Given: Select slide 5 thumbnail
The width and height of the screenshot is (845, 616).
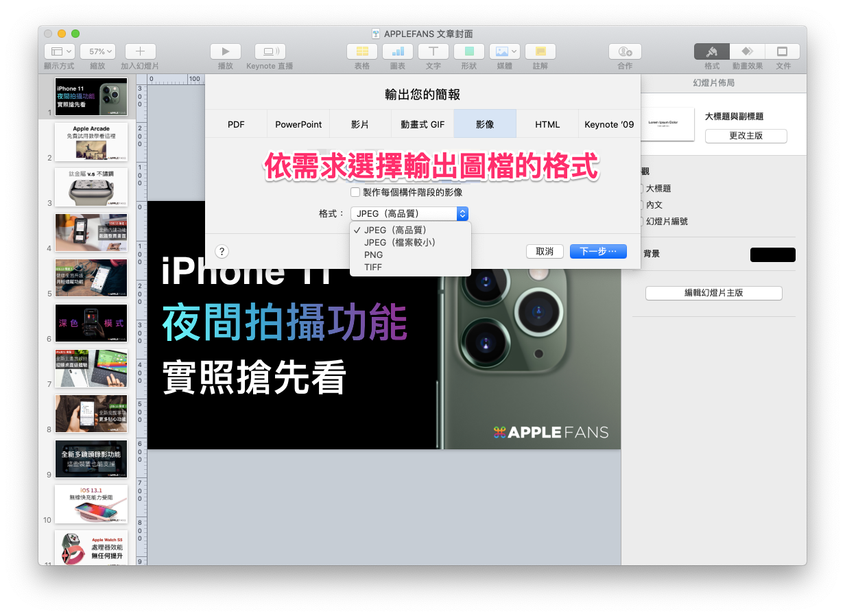Looking at the screenshot, I should coord(91,278).
